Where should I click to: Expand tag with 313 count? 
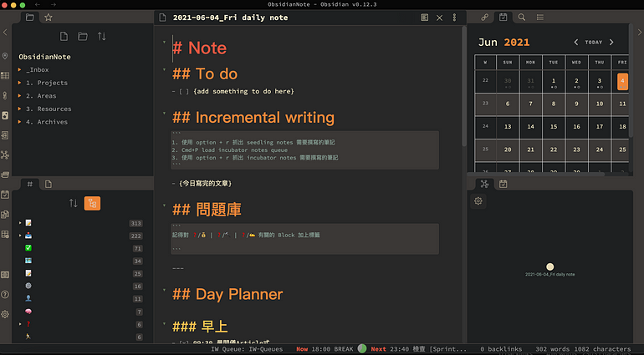(20, 223)
